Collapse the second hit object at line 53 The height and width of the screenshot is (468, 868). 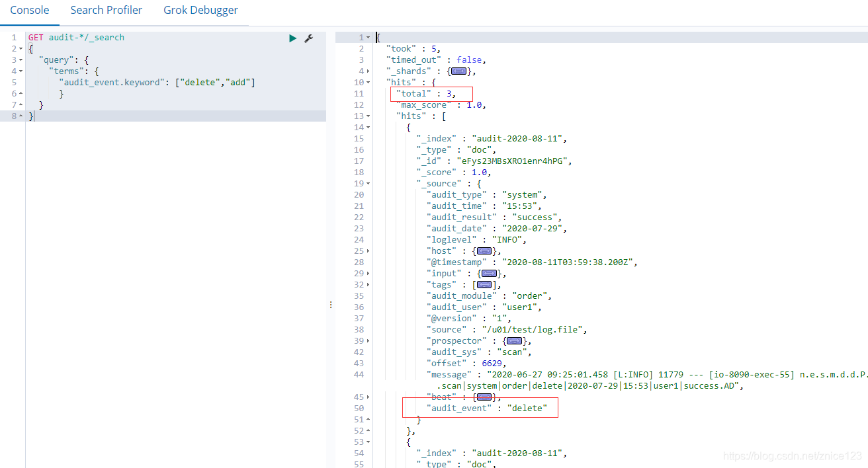click(x=367, y=442)
